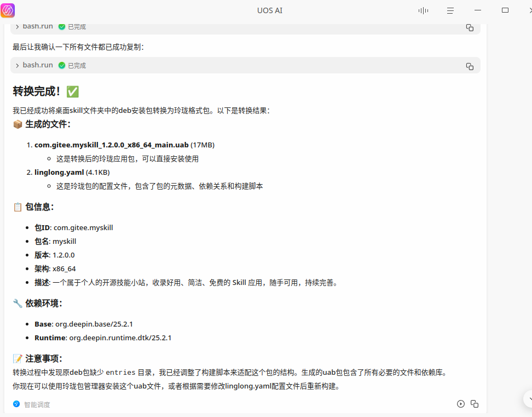Click the 架构 x86_64 line
The height and width of the screenshot is (417, 532).
coord(55,269)
